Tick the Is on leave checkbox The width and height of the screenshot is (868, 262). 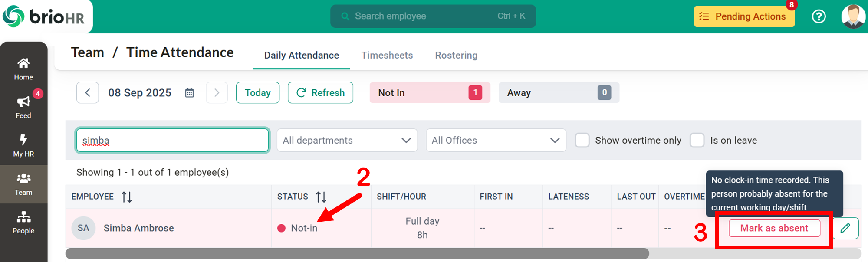click(697, 140)
